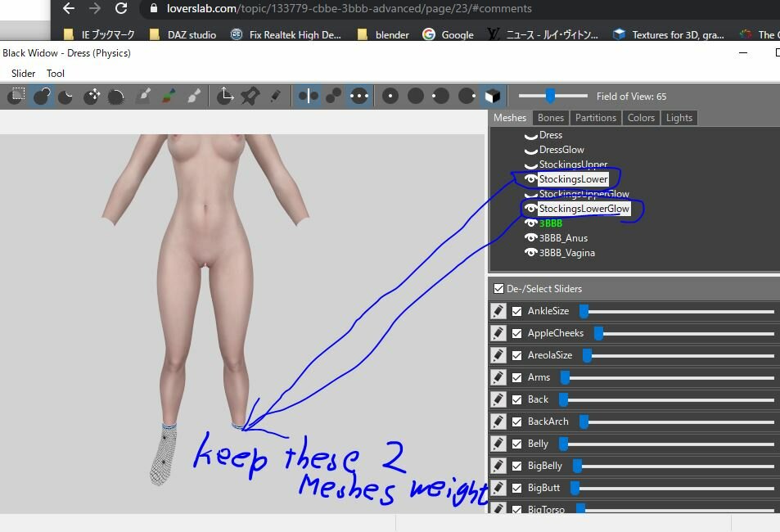Viewport: 780px width, 532px height.
Task: Click edit pencil for BigButt slider
Action: [498, 488]
